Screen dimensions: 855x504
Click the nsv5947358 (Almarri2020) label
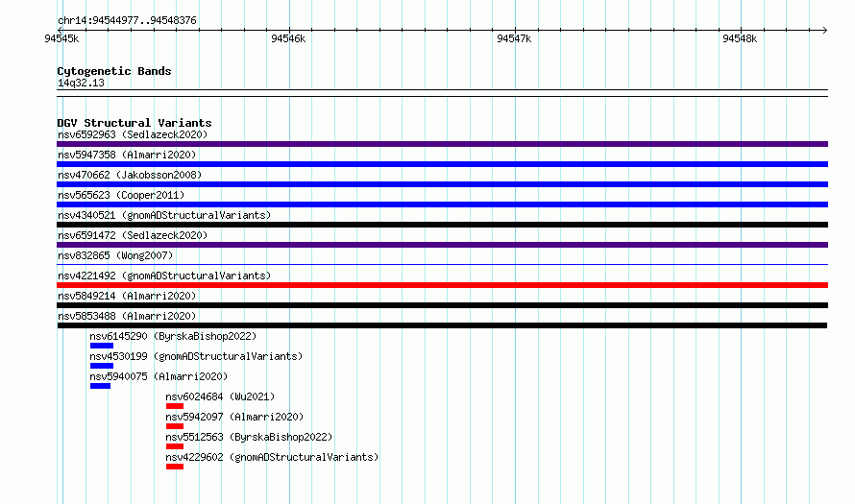coord(127,155)
